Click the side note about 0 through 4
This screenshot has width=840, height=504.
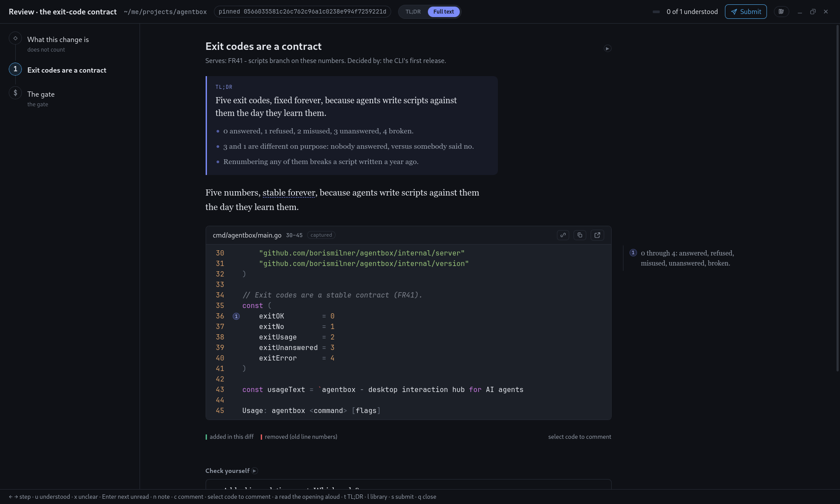(x=687, y=258)
